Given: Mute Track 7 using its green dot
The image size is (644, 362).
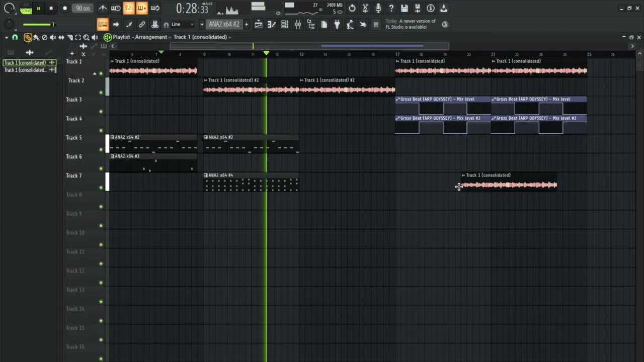Looking at the screenshot, I should 101,188.
